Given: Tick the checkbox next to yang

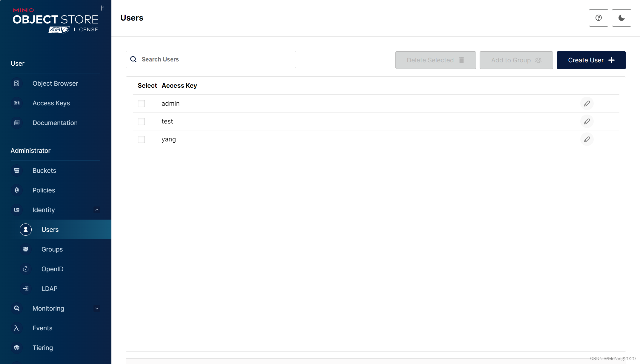Looking at the screenshot, I should 141,139.
